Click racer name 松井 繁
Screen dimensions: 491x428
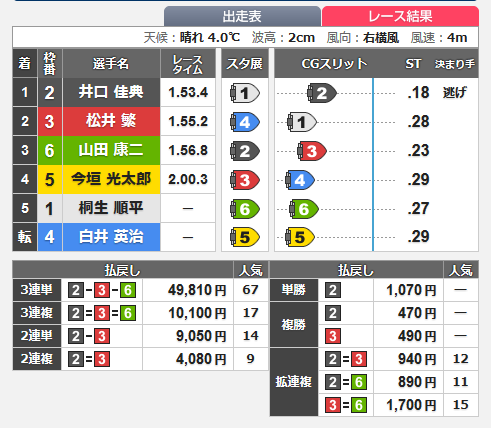(x=111, y=121)
